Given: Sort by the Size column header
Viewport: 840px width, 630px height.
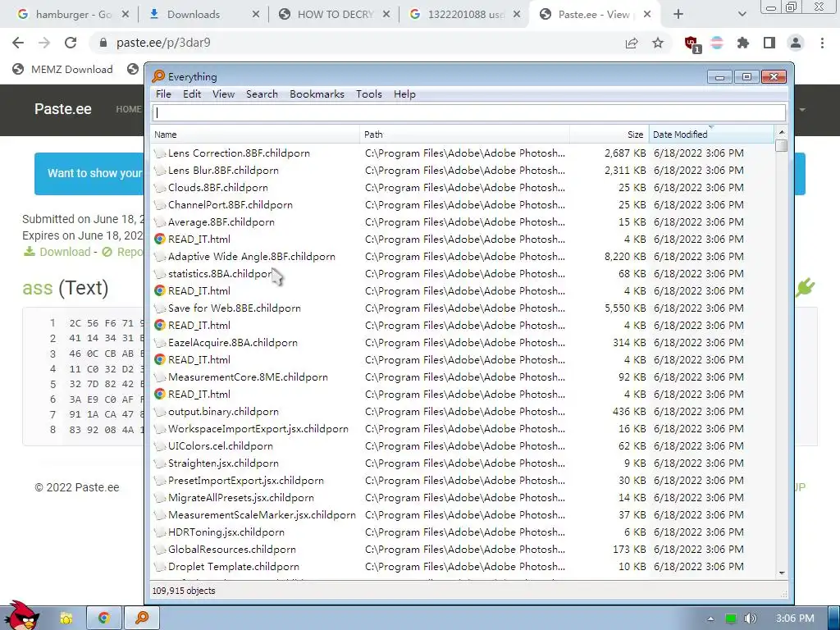Looking at the screenshot, I should [x=609, y=135].
